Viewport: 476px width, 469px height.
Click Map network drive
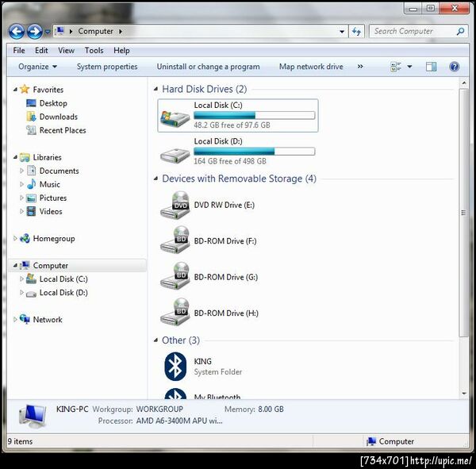click(x=311, y=67)
